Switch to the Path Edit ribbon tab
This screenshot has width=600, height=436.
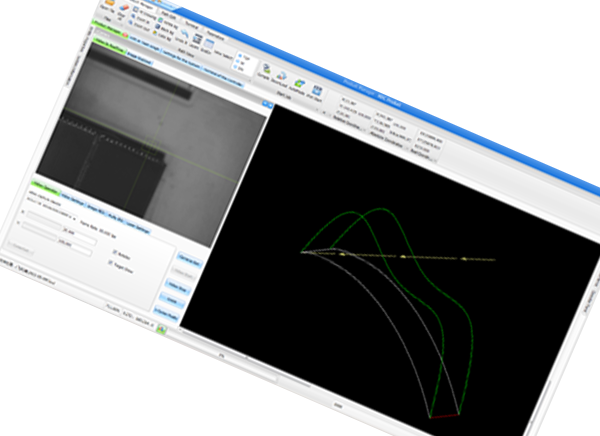click(168, 16)
